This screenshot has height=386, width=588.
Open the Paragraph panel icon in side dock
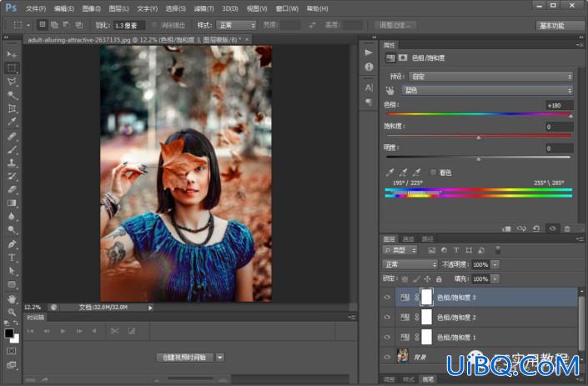coord(369,102)
